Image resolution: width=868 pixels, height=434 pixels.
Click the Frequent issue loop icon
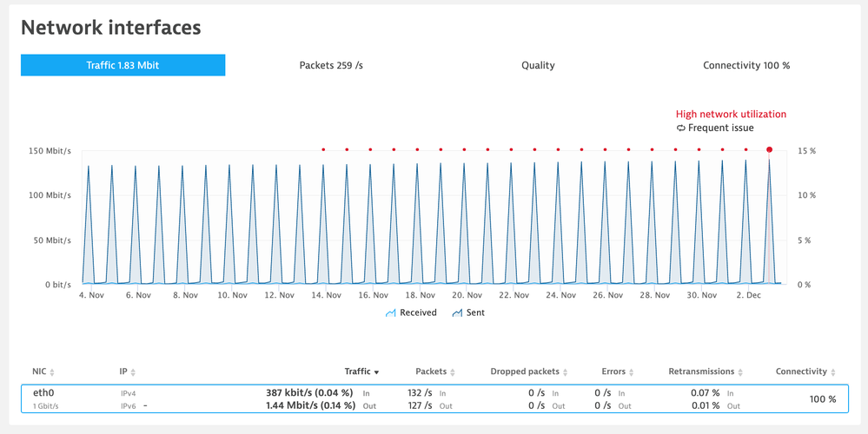pyautogui.click(x=681, y=128)
